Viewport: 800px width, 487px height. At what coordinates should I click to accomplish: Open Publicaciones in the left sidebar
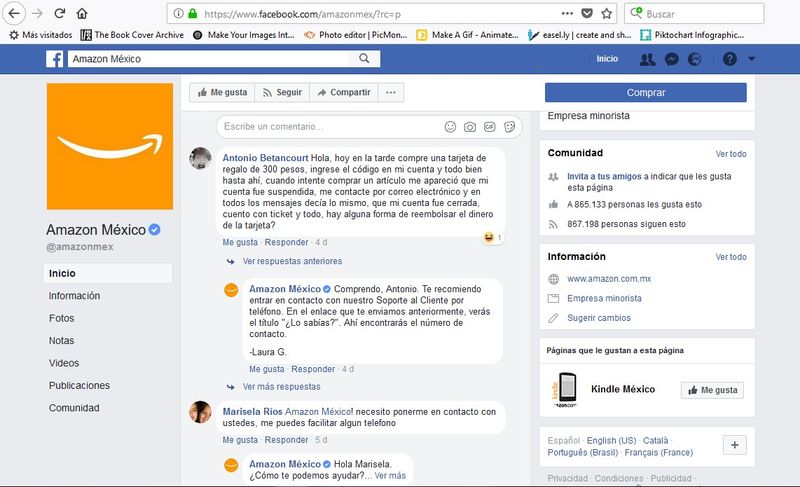[80, 386]
